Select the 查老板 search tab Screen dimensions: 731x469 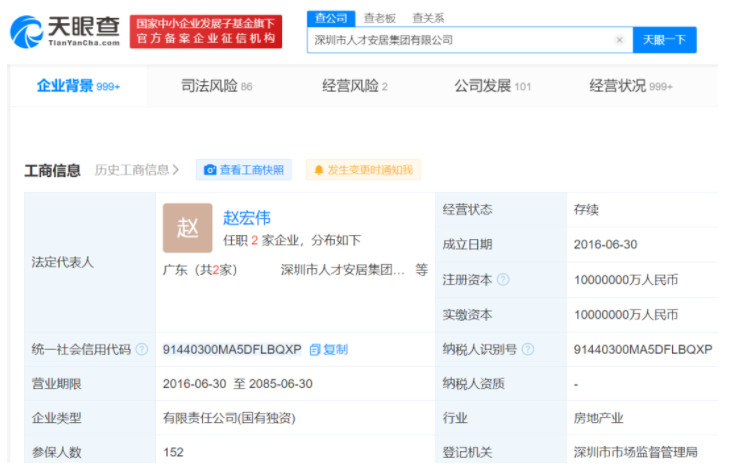pyautogui.click(x=379, y=18)
